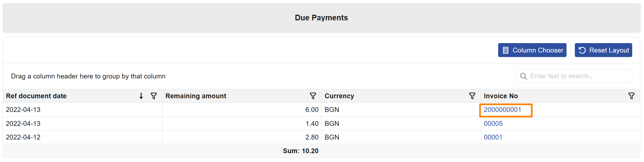Click the Sum: 10.20 footer cell
Viewport: 644px width, 162px height.
(301, 151)
